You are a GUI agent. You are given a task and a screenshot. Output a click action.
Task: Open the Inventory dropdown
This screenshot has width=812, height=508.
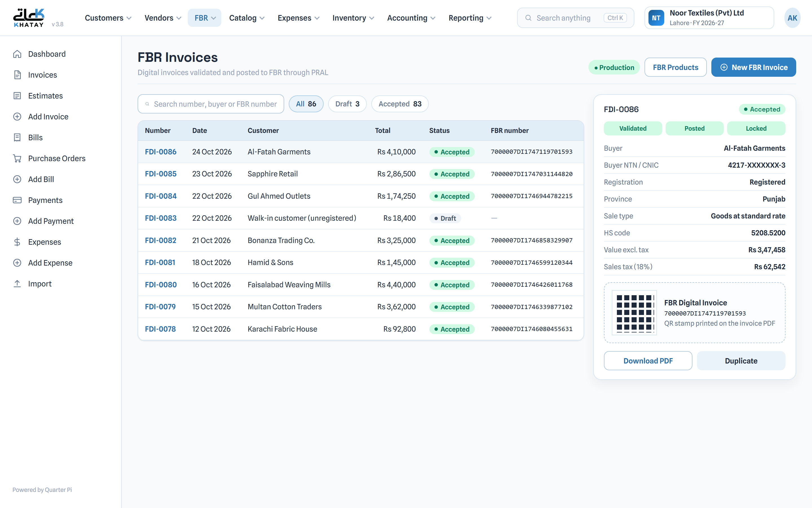pos(353,18)
